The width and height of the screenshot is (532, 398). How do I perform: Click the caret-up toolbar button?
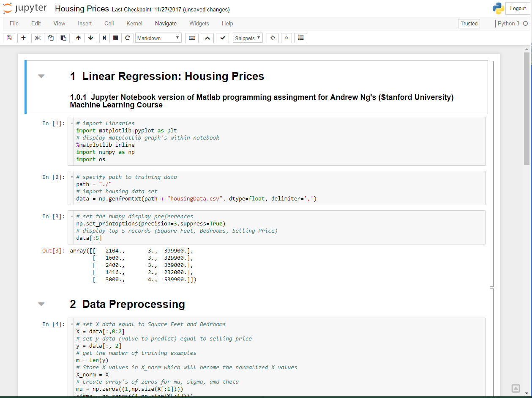207,38
